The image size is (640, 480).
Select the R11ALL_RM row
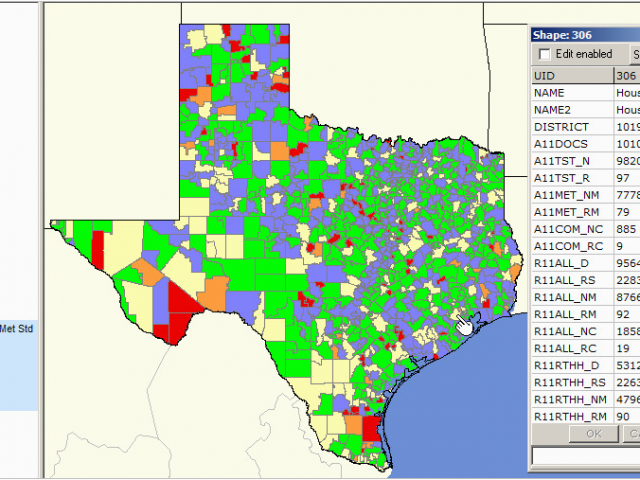571,314
